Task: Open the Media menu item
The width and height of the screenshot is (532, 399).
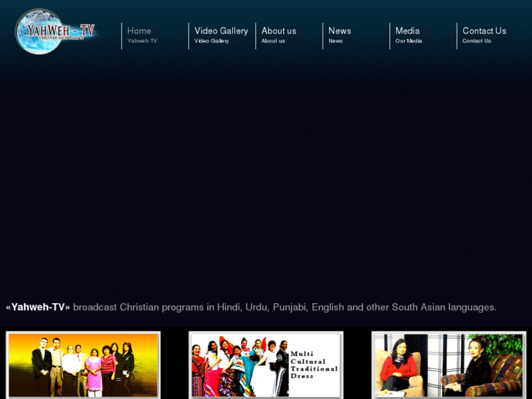Action: click(408, 35)
